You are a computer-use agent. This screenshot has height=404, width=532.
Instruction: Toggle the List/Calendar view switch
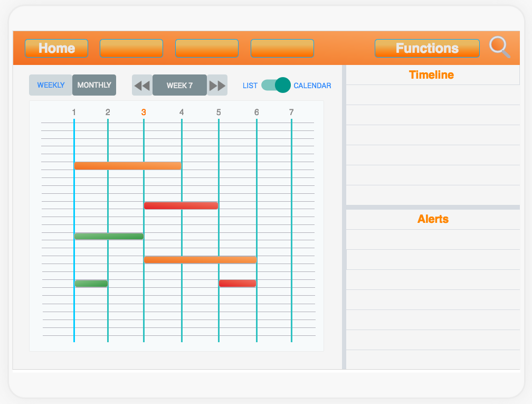click(275, 85)
